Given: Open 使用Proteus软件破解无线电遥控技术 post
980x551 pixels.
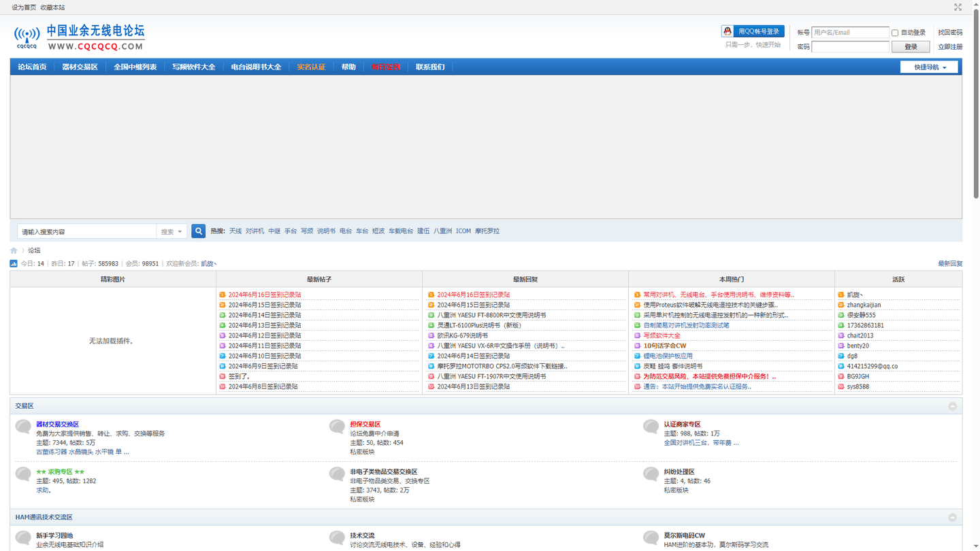Looking at the screenshot, I should [710, 305].
